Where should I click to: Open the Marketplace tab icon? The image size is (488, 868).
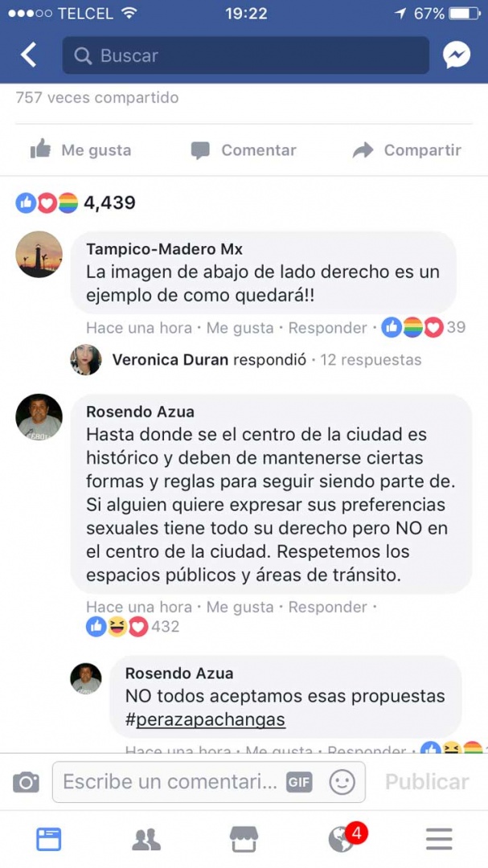[244, 839]
